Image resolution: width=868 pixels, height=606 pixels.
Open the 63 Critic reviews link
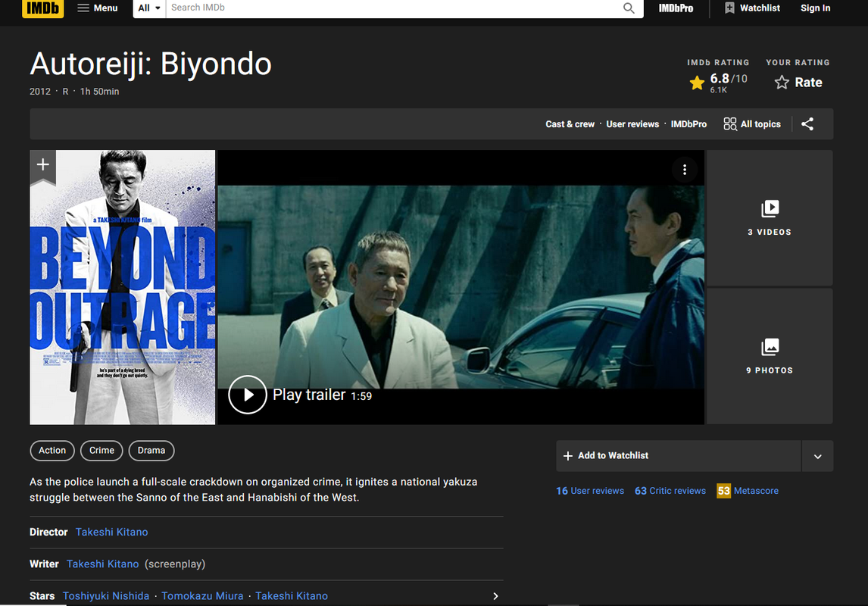[x=670, y=491]
